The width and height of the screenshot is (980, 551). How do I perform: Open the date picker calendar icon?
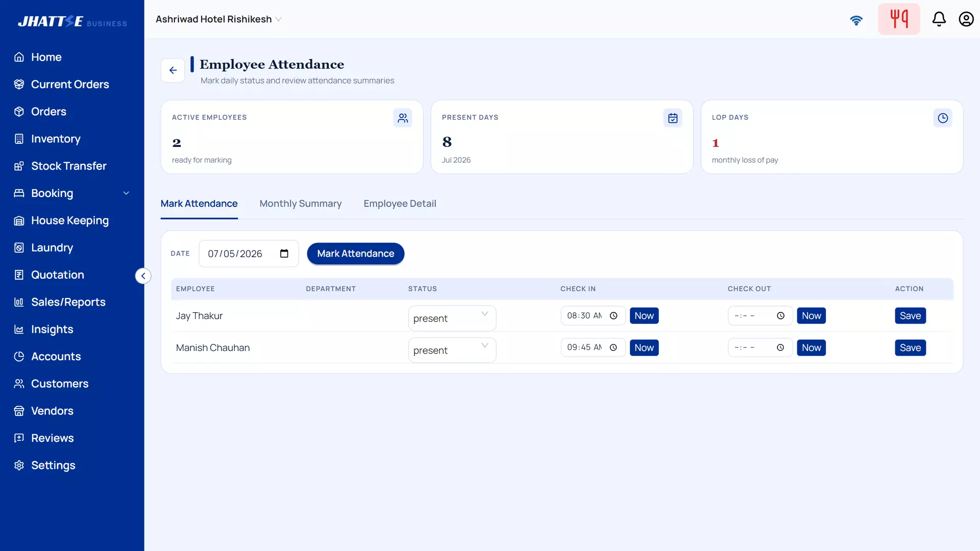coord(284,254)
